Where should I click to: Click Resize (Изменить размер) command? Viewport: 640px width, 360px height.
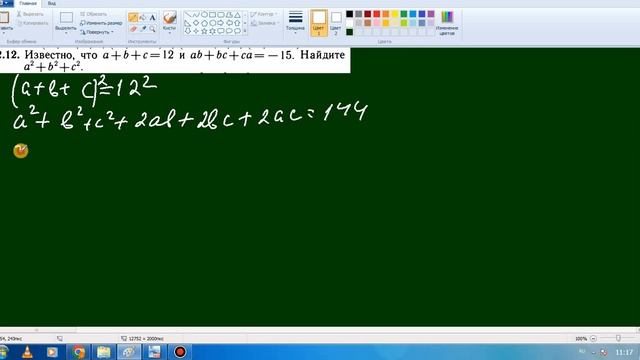click(101, 23)
